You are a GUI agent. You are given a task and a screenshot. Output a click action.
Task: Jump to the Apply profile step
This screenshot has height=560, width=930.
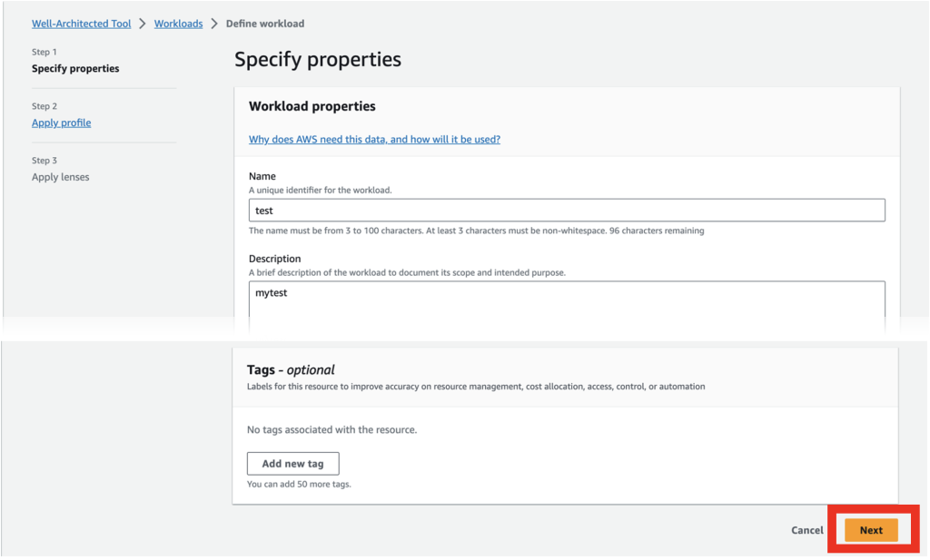coord(62,123)
